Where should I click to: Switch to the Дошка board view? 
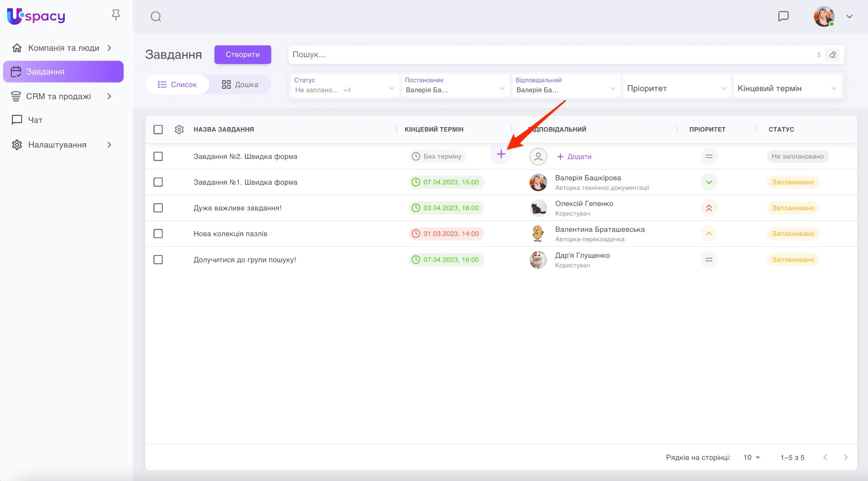coord(240,84)
